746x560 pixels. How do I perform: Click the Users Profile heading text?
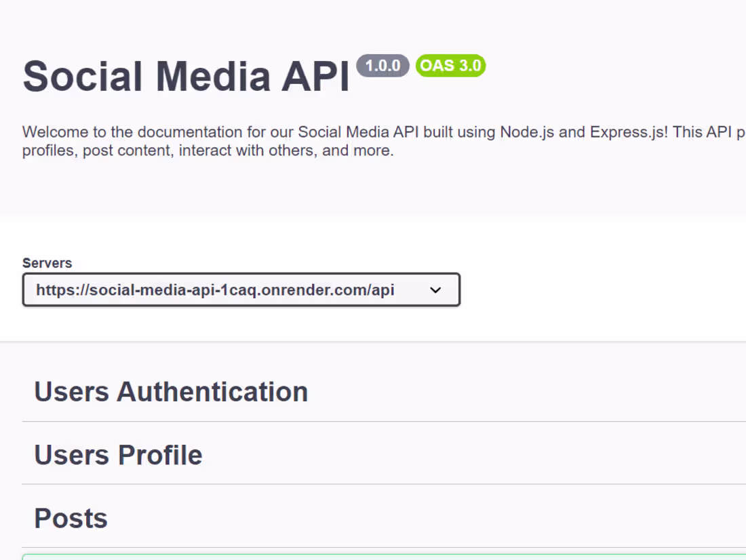pos(118,454)
